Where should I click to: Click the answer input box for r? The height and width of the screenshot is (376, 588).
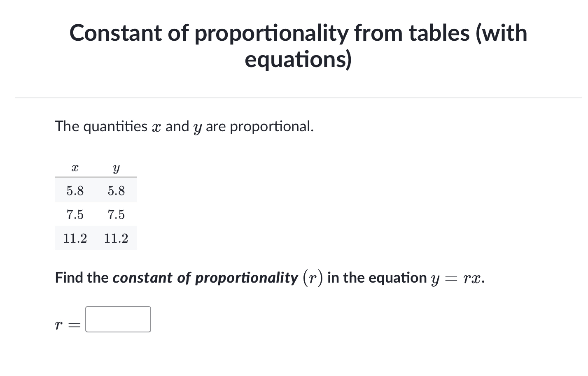(x=118, y=319)
